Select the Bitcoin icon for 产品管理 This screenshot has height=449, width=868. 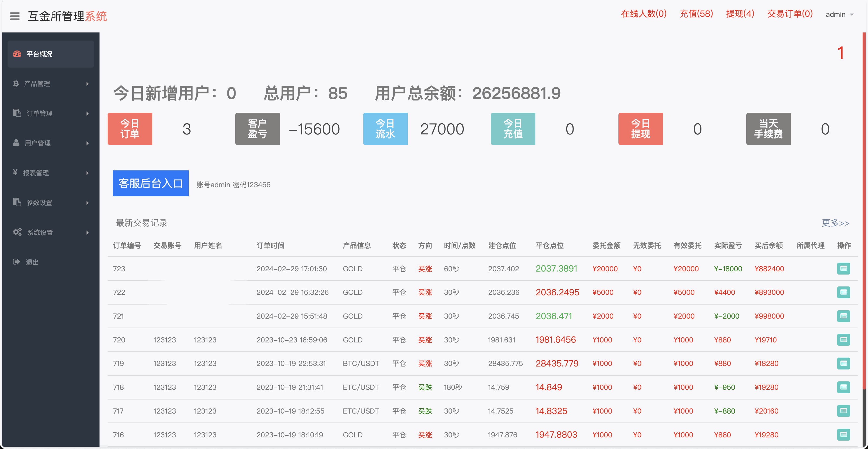click(16, 84)
